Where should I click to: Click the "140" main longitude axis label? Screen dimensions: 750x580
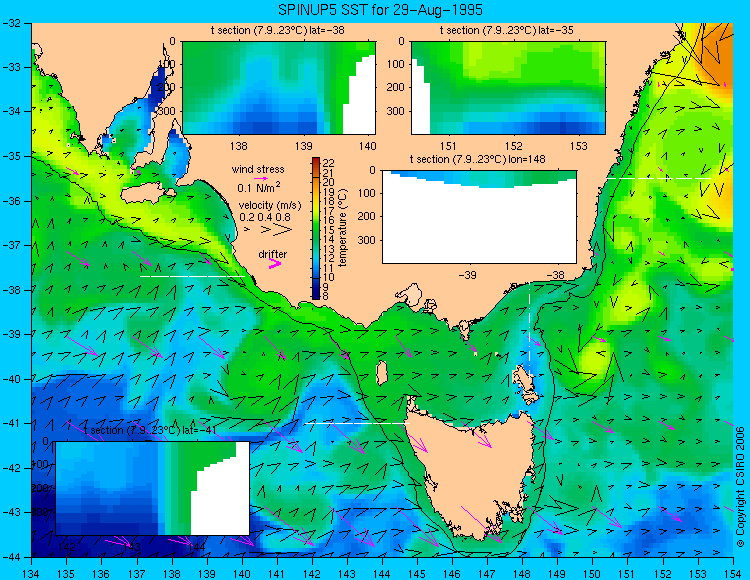(242, 573)
